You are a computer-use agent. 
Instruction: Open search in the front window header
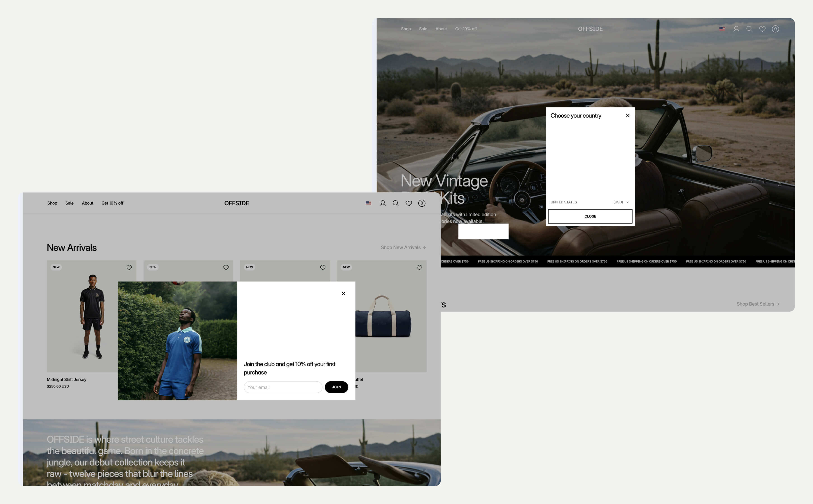(x=395, y=203)
